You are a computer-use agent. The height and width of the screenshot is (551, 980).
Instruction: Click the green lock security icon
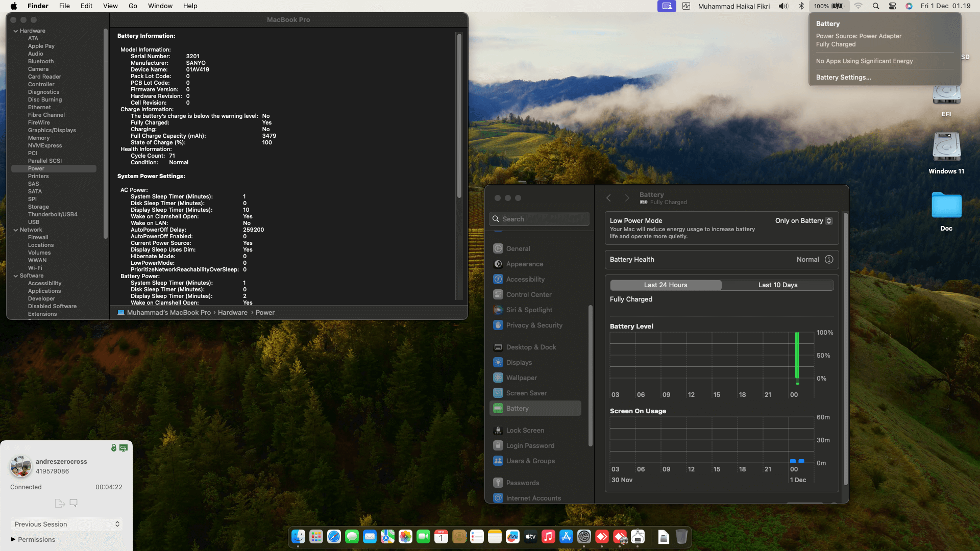[x=114, y=448]
